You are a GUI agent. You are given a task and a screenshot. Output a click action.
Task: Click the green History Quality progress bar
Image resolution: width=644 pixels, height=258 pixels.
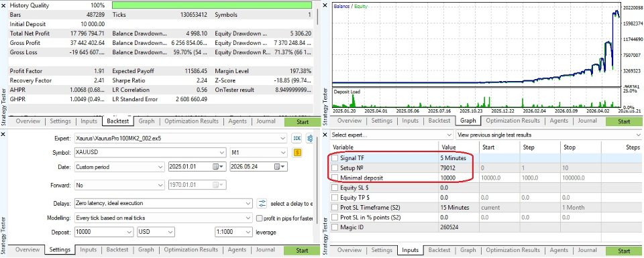point(211,5)
